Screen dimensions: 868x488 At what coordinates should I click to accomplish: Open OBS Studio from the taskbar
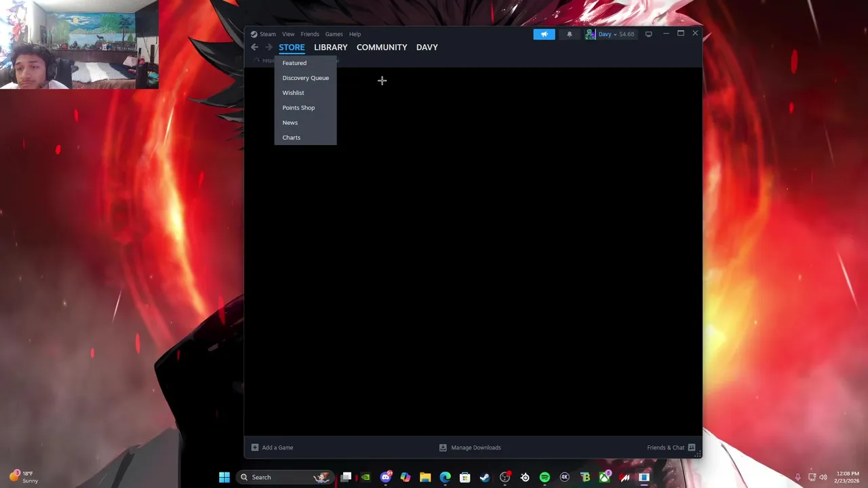coord(505,477)
